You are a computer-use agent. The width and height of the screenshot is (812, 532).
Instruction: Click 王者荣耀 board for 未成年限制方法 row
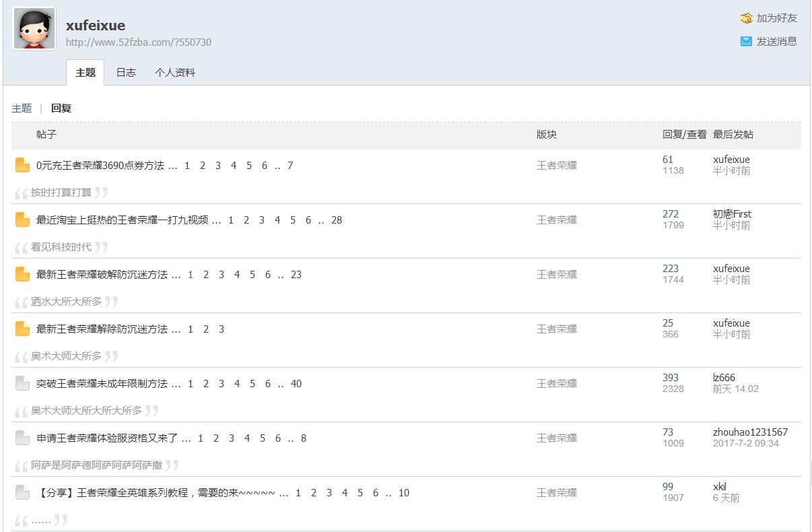pyautogui.click(x=557, y=384)
